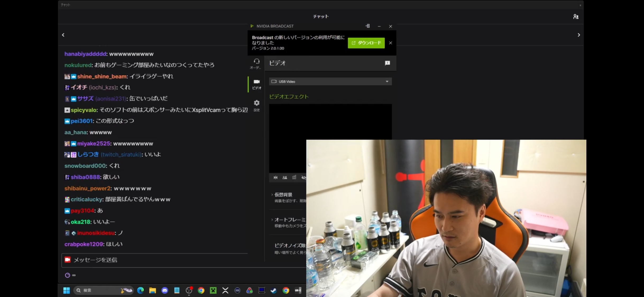Click username shine_shine_beam in chat

click(x=102, y=76)
